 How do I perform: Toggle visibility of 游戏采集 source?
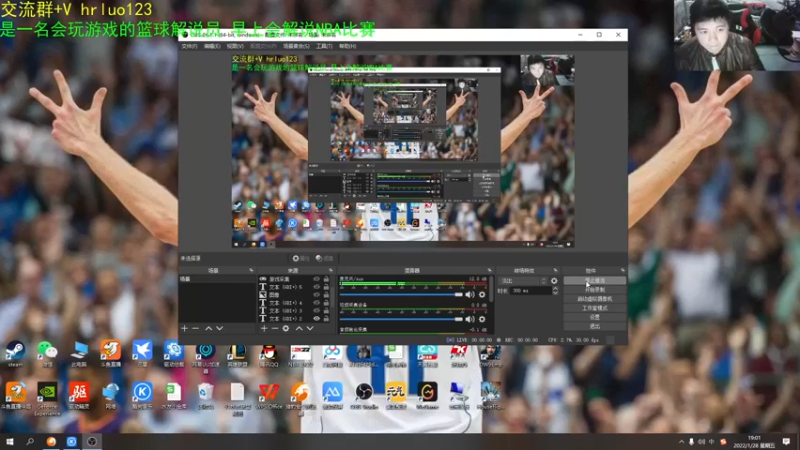tap(316, 279)
